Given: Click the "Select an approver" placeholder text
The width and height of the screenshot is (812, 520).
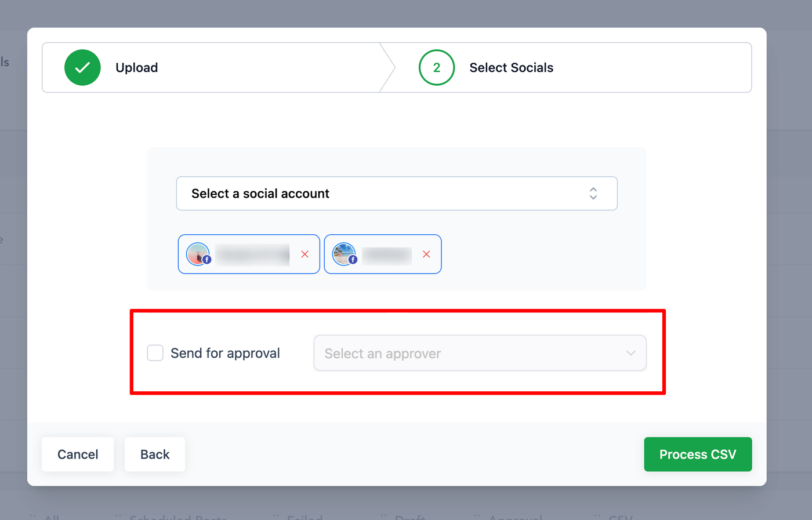Looking at the screenshot, I should click(383, 354).
